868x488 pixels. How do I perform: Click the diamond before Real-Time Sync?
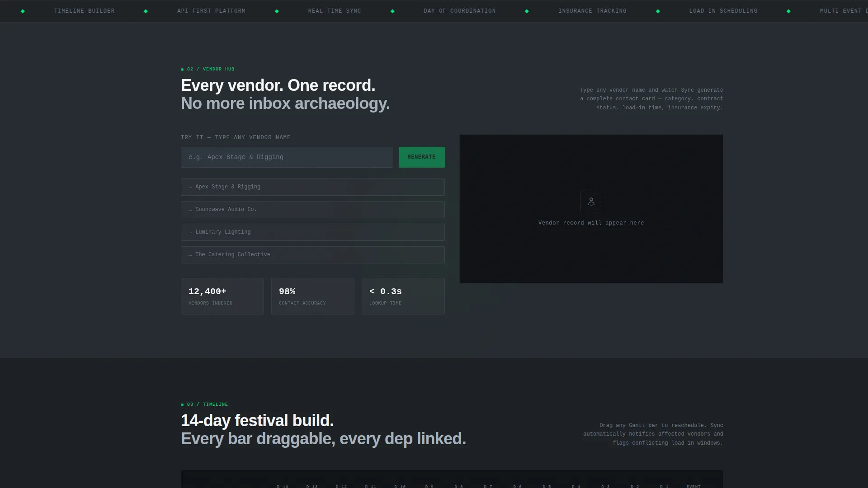(x=277, y=11)
